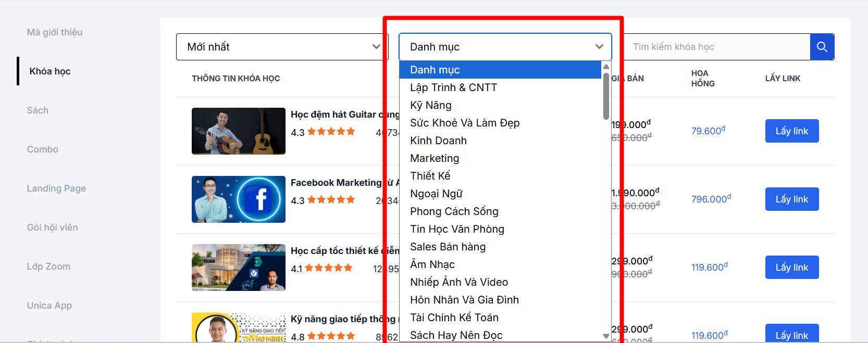The height and width of the screenshot is (343, 868).
Task: Click in Tìm kiếm khóa học search field
Action: point(716,47)
